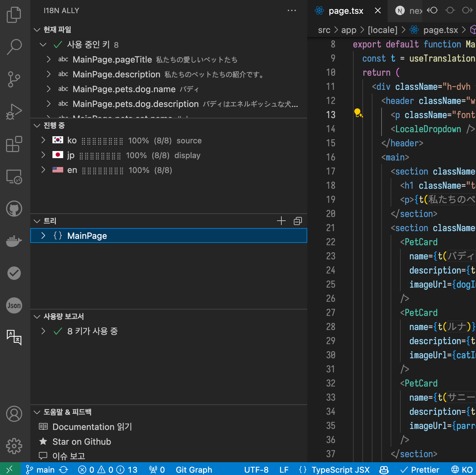The height and width of the screenshot is (475, 476).
Task: Open the Remote Explorer view
Action: click(x=14, y=176)
